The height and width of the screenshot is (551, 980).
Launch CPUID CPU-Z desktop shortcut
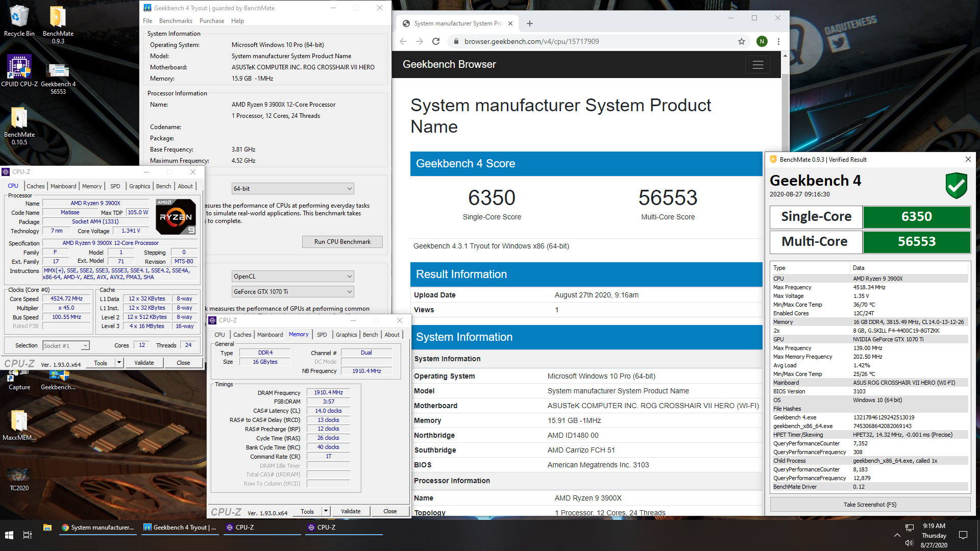pos(19,71)
